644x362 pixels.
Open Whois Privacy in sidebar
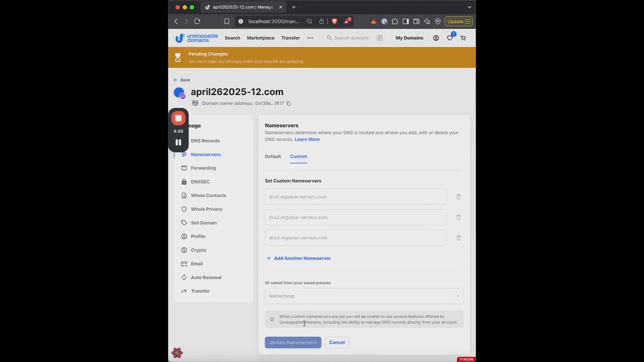coord(206,209)
